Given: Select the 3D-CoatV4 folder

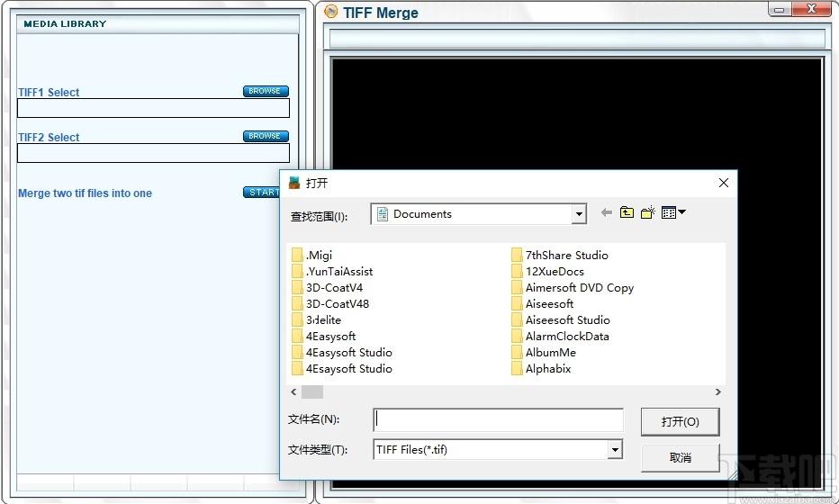Looking at the screenshot, I should (328, 287).
